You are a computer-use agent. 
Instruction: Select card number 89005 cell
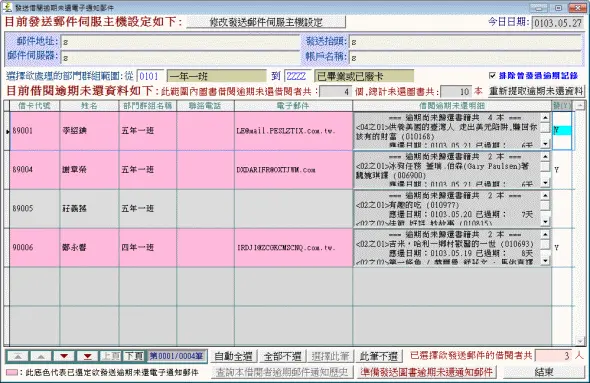coord(35,208)
